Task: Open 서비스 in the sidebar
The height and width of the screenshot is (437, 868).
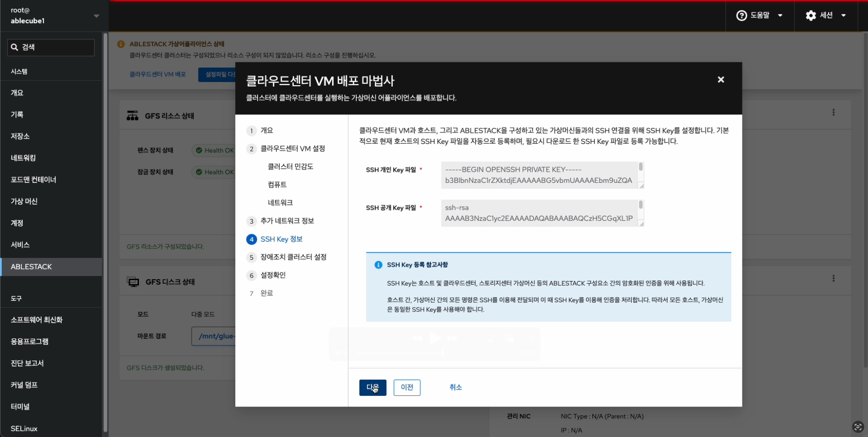Action: (51, 245)
